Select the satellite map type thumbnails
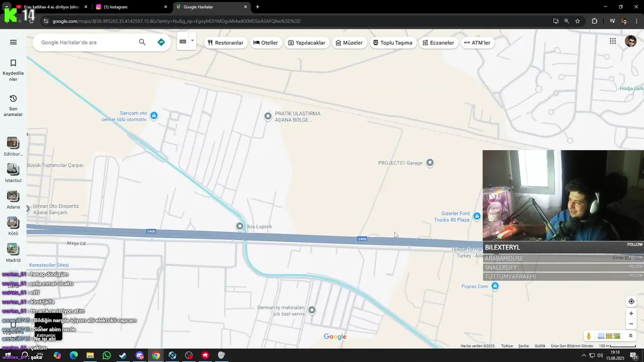644x362 pixels. click(609, 336)
